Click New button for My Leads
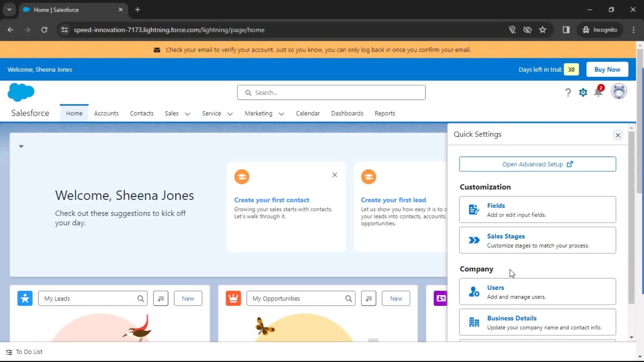The height and width of the screenshot is (362, 644). [x=188, y=298]
